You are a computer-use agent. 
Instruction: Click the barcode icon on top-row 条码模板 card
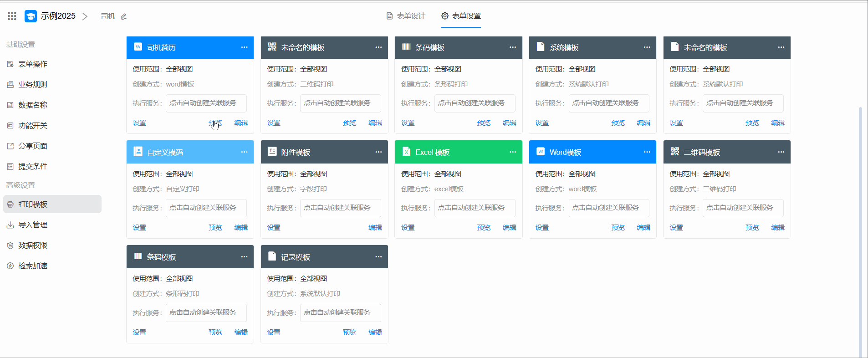[x=406, y=47]
